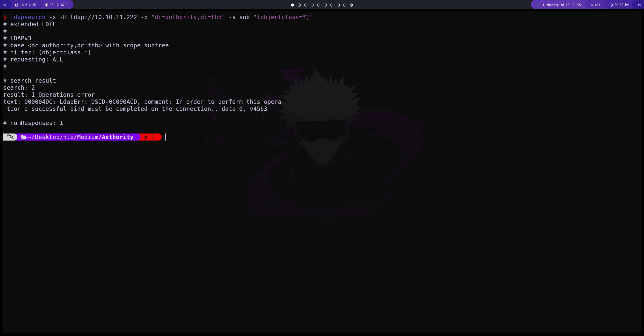Click the clock icon beside 09:50 PM
The width and height of the screenshot is (644, 336).
pyautogui.click(x=611, y=5)
